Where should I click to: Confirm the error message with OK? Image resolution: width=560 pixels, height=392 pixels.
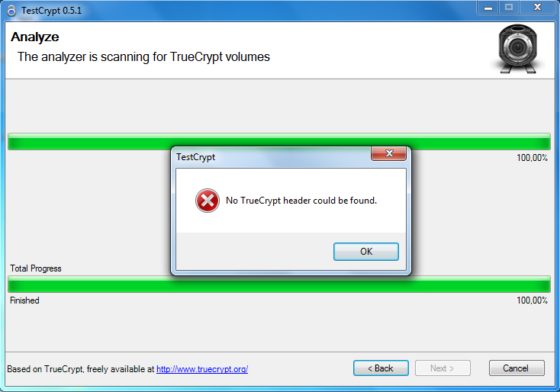366,252
